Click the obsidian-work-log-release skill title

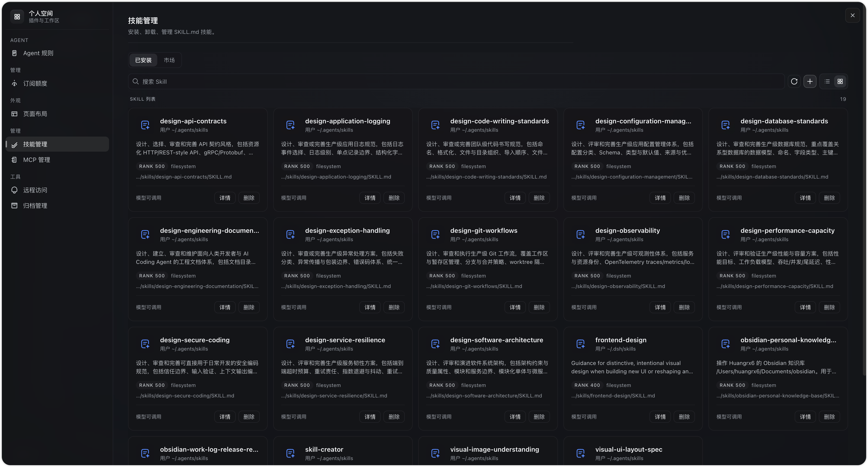[x=209, y=450]
